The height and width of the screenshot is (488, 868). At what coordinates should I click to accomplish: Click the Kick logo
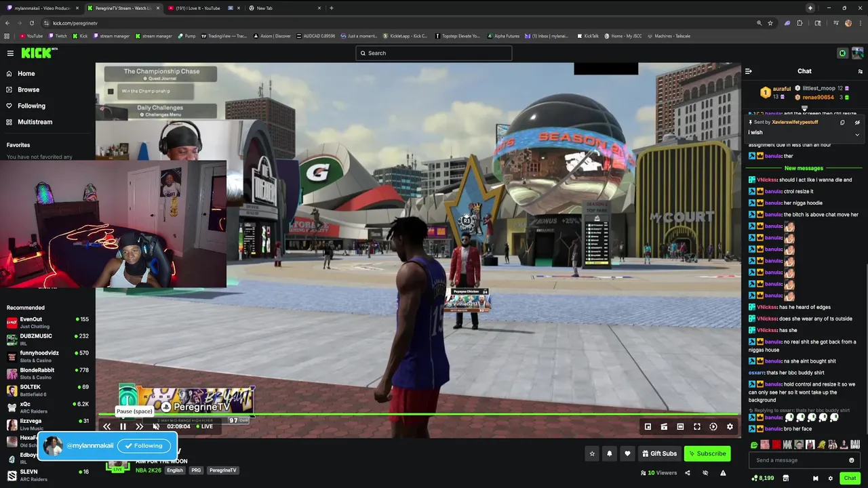point(38,53)
